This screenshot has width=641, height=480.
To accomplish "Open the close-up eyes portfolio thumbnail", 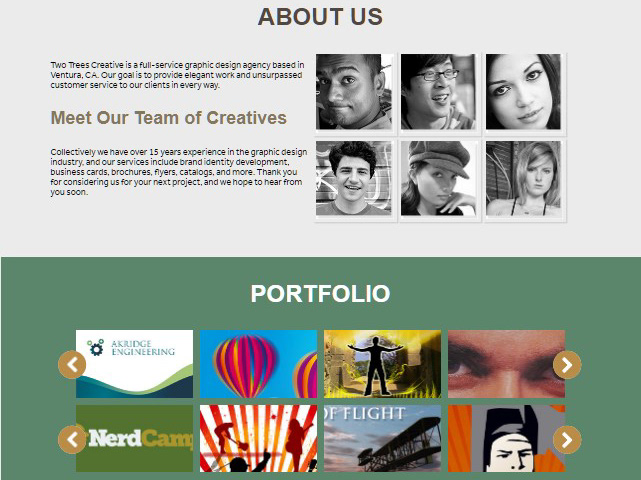I will coord(506,363).
